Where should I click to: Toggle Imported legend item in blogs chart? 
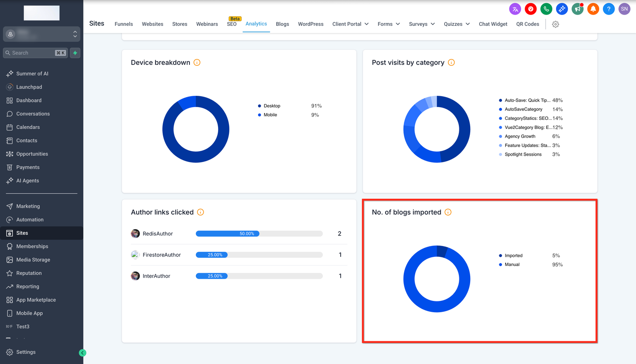513,256
